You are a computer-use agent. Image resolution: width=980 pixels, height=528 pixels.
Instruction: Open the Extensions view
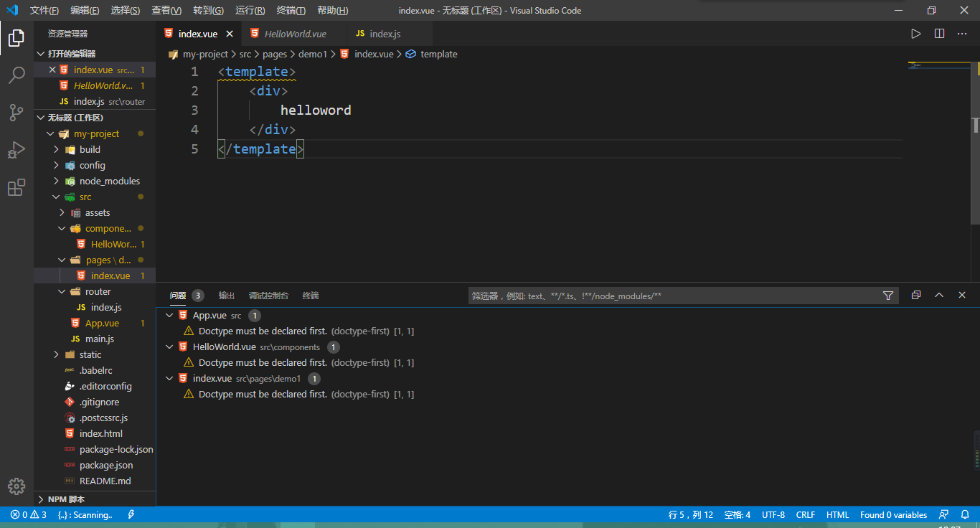17,187
